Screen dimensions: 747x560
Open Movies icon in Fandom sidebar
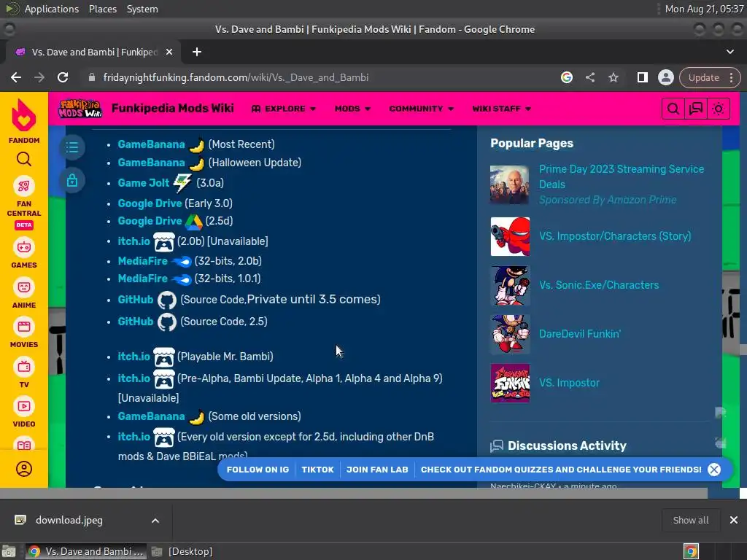pyautogui.click(x=24, y=327)
